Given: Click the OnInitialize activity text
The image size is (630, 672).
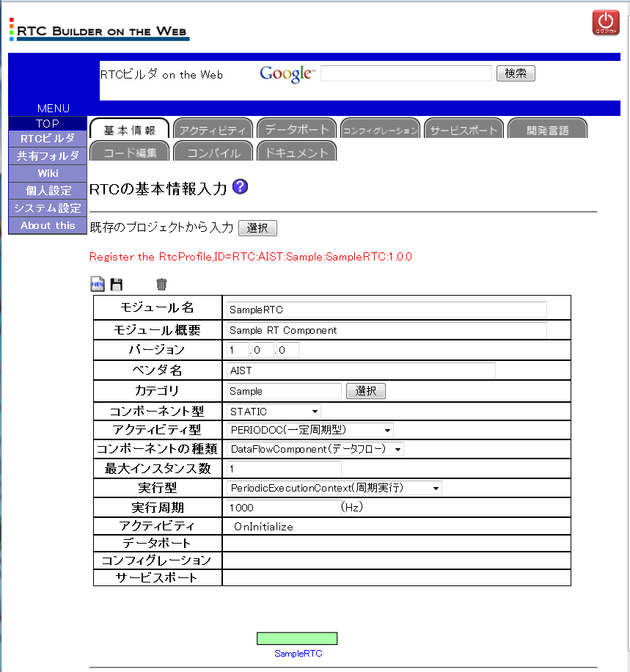Looking at the screenshot, I should tap(263, 527).
